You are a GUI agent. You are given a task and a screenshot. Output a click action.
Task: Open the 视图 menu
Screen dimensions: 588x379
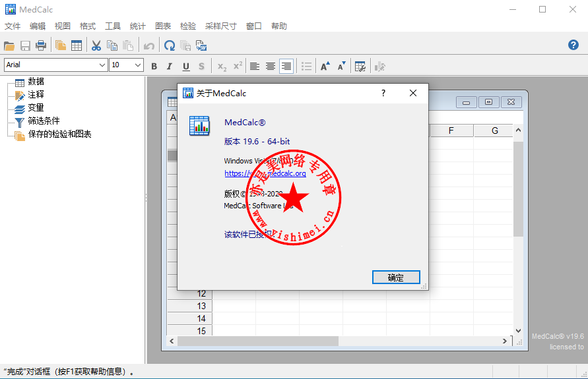pos(63,26)
